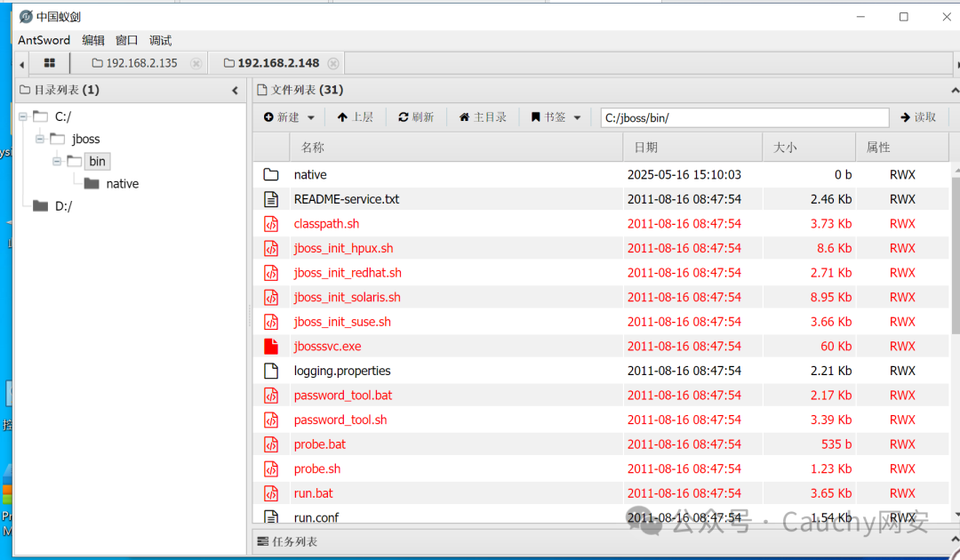Click the path field C:/jboss/bin/
Viewport: 960px width, 560px height.
745,117
